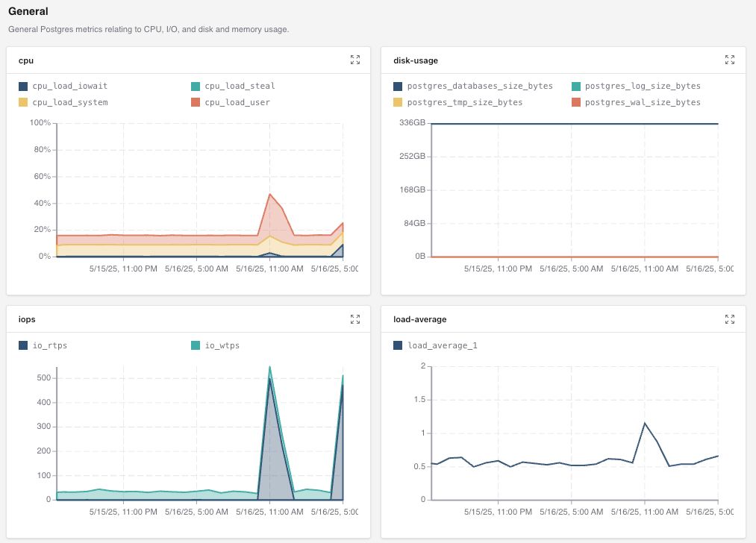Expand the disk-usage chart to fullscreen
Screen dimensions: 756x543
pos(729,60)
